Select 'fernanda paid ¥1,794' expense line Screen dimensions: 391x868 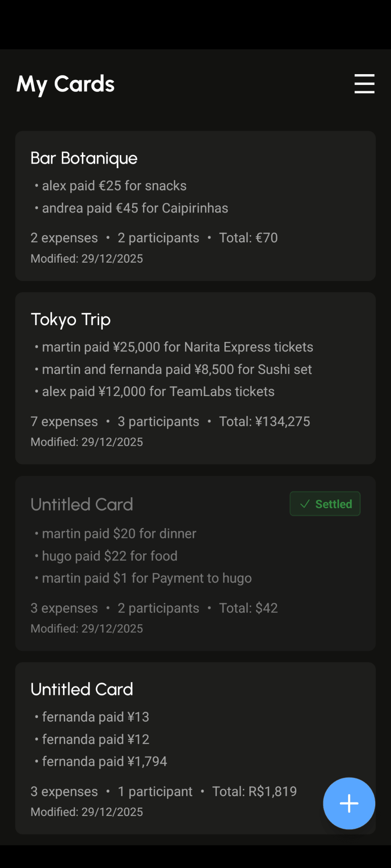click(x=105, y=762)
